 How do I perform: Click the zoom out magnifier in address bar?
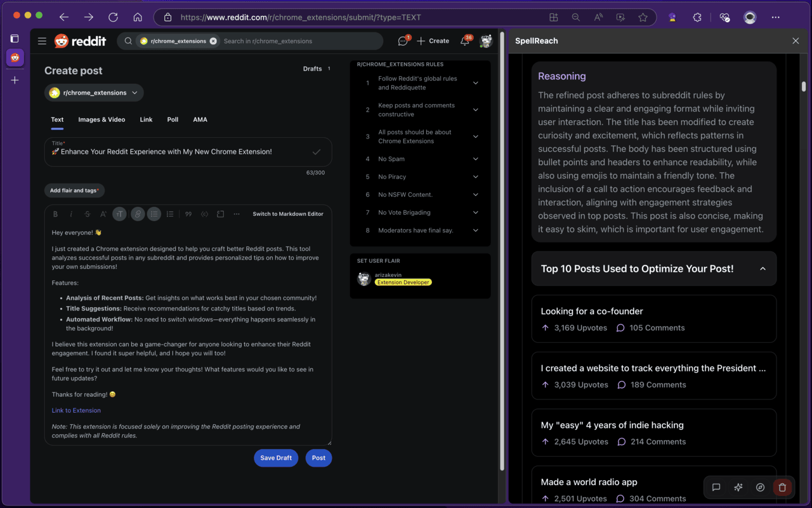pyautogui.click(x=576, y=18)
